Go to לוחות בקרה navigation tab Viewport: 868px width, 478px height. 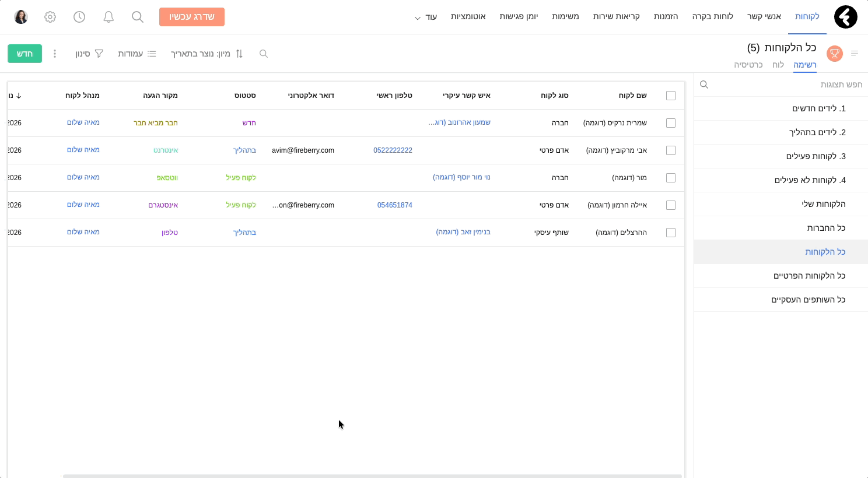click(x=713, y=16)
